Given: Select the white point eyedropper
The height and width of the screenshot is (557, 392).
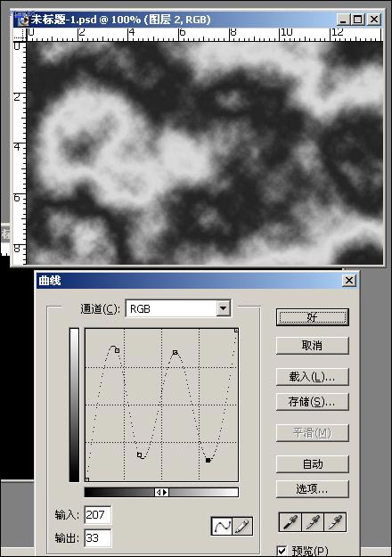Looking at the screenshot, I should (335, 522).
